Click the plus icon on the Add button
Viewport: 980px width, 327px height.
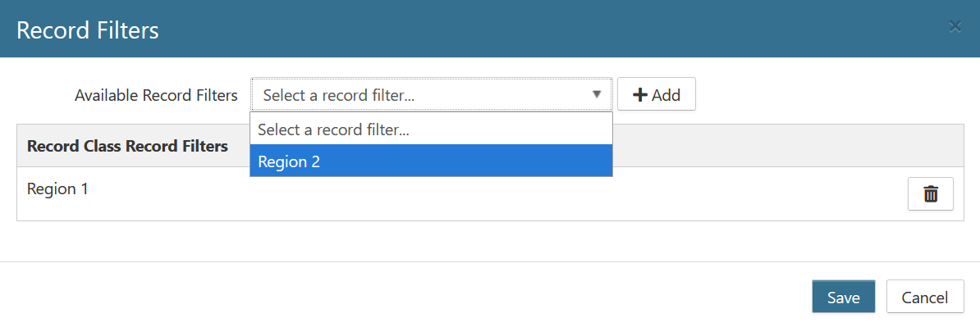pyautogui.click(x=640, y=95)
